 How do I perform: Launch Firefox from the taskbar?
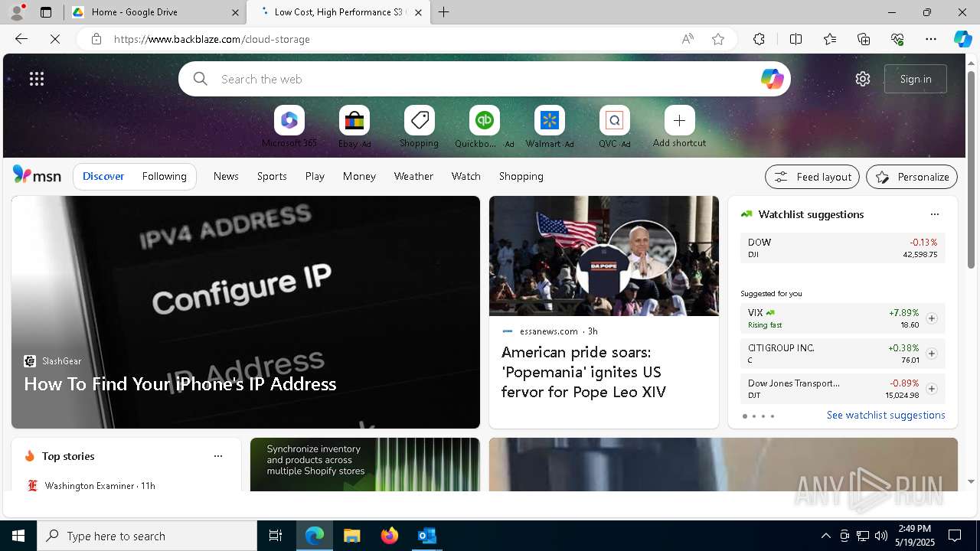390,536
